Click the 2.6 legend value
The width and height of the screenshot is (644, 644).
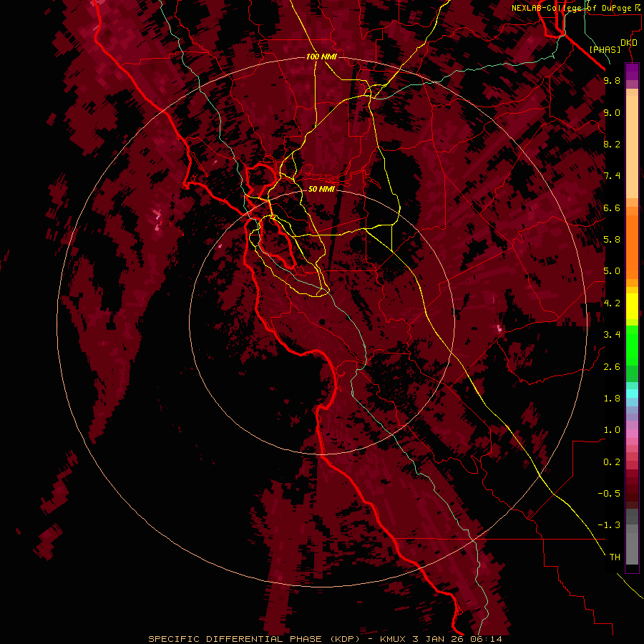(612, 367)
